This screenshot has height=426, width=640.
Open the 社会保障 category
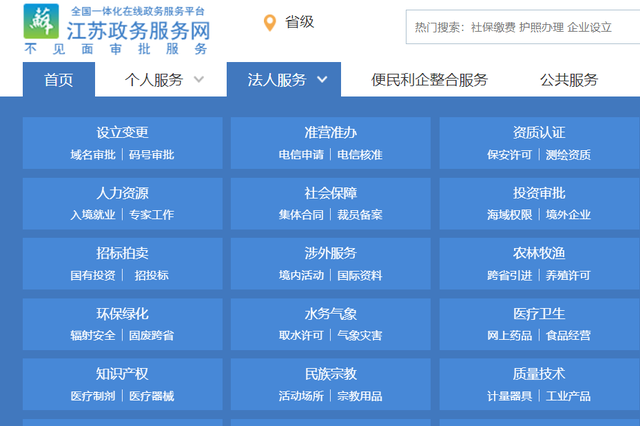(x=331, y=193)
